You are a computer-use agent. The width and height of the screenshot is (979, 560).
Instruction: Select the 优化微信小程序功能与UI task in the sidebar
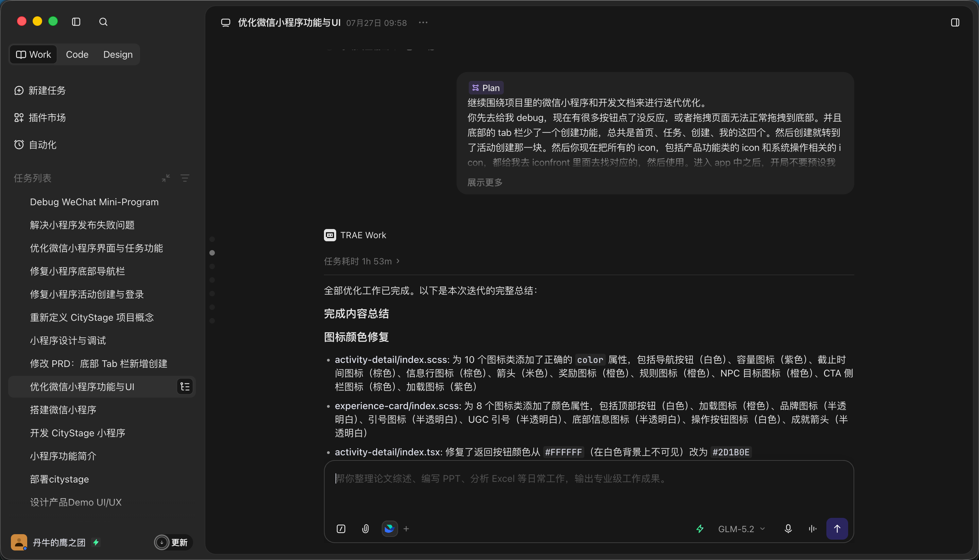pos(102,387)
